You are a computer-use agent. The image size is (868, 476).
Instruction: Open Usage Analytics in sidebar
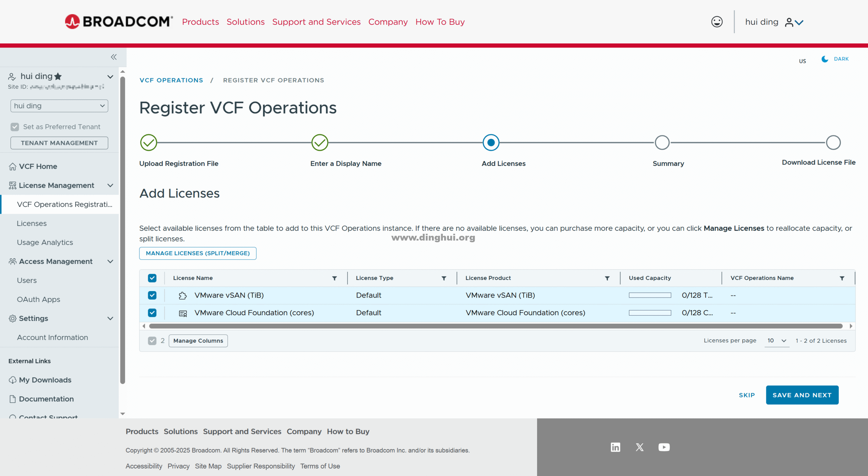(x=45, y=243)
